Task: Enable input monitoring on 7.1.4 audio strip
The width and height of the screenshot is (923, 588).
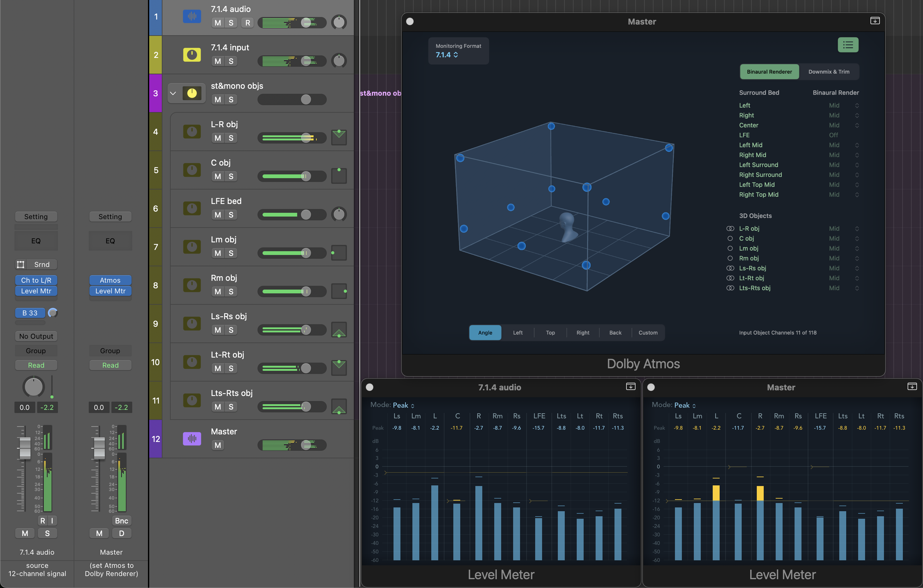Action: click(x=52, y=521)
